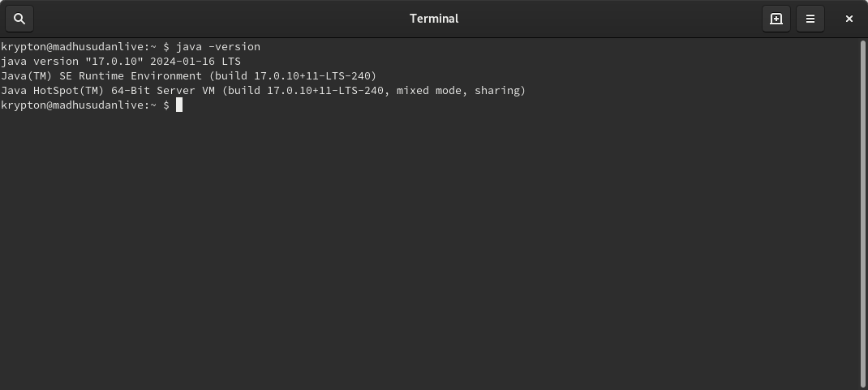Click the typed command java -version
Screen dimensions: 868x390
(x=218, y=47)
